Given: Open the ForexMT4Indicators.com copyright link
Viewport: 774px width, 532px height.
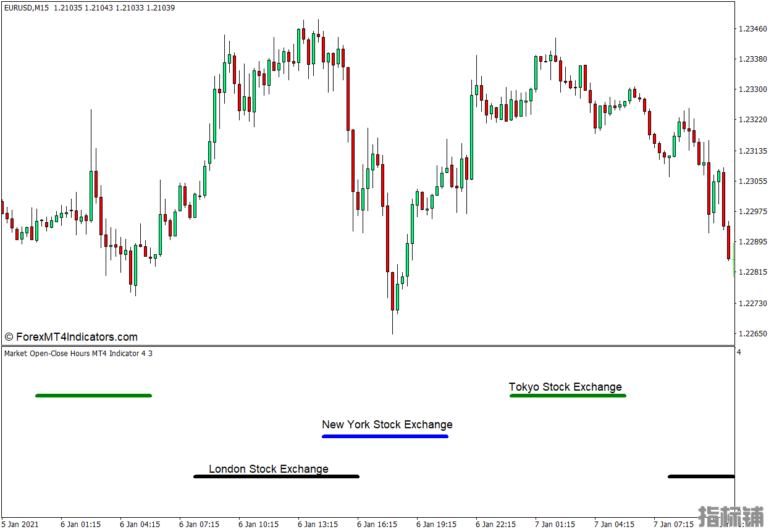Looking at the screenshot, I should pyautogui.click(x=71, y=337).
